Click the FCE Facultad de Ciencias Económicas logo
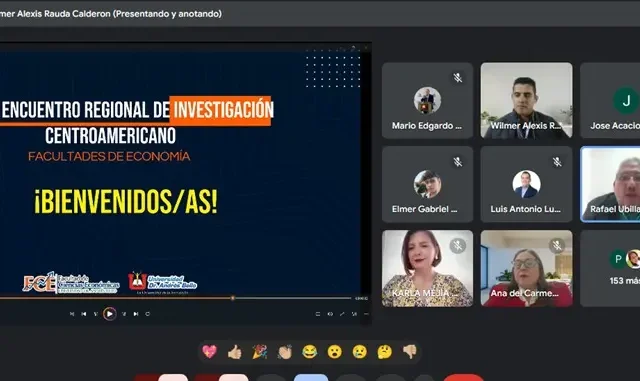The image size is (640, 381). tap(71, 283)
